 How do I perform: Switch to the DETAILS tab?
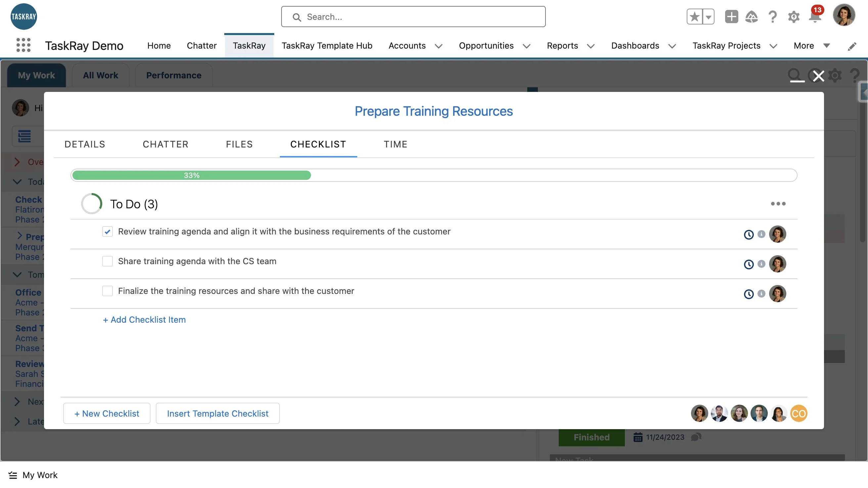click(x=85, y=144)
